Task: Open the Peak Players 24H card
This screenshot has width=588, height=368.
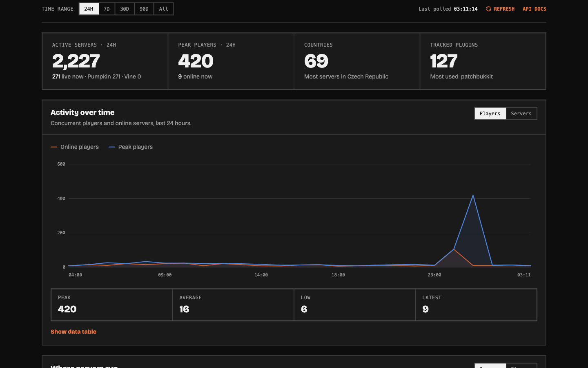Action: [x=231, y=61]
